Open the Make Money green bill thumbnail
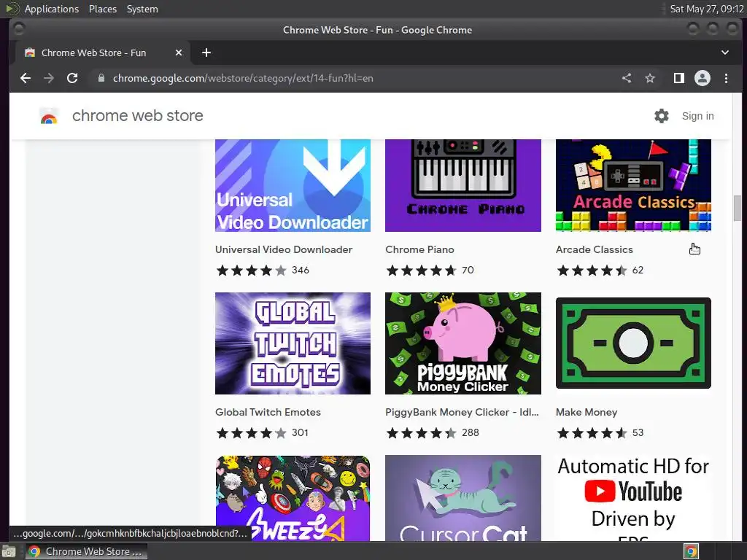The width and height of the screenshot is (747, 560). click(633, 343)
